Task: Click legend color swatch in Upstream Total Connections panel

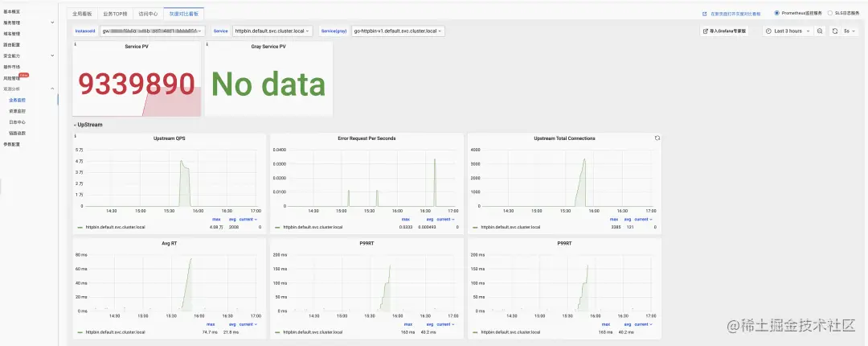Action: [476, 228]
